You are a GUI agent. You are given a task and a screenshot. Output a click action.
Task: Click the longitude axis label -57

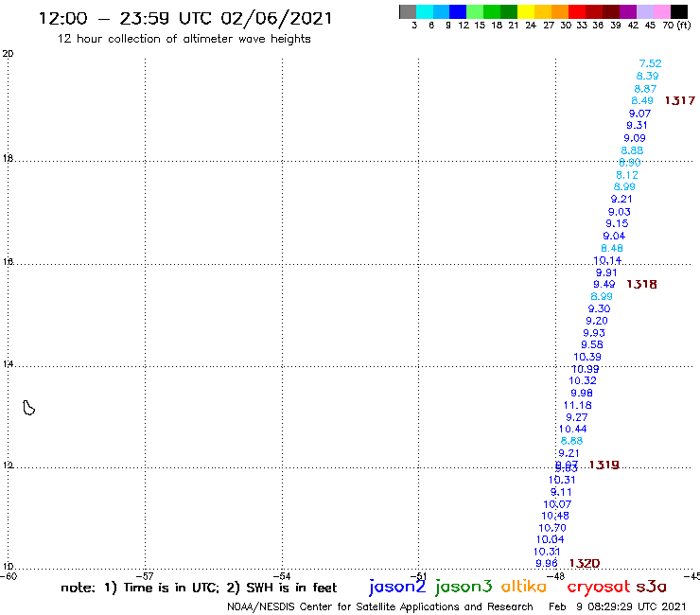[145, 576]
